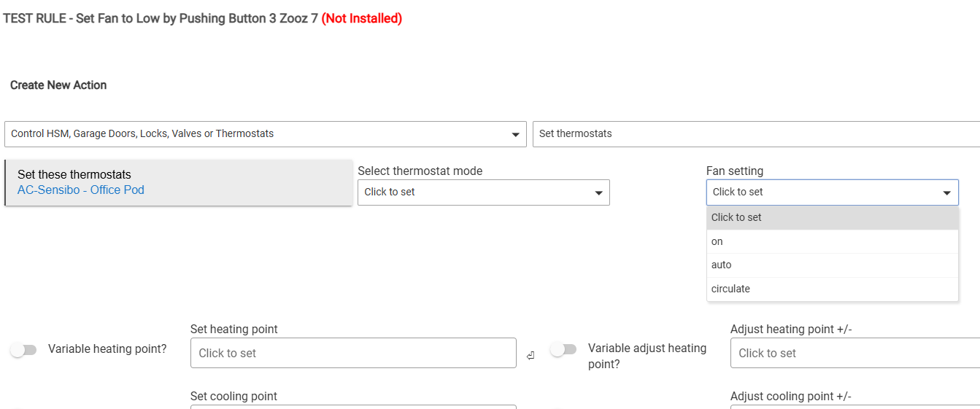Click the enter icon beside Set heating point
The width and height of the screenshot is (980, 409).
tap(530, 356)
